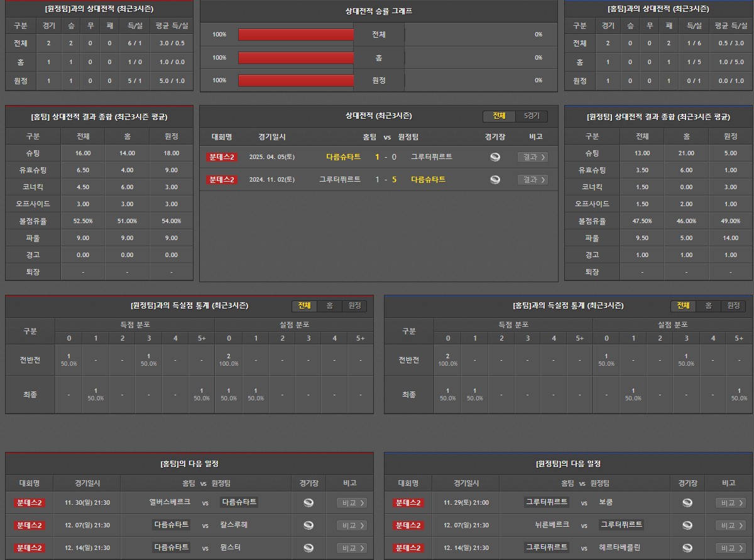Click red 전체 win-rate bar

click(x=296, y=35)
